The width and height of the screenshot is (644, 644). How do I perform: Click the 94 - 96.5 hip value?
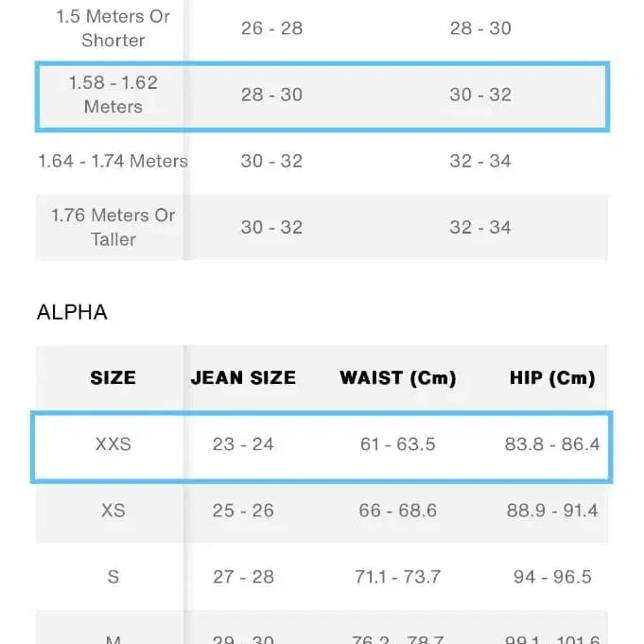552,577
